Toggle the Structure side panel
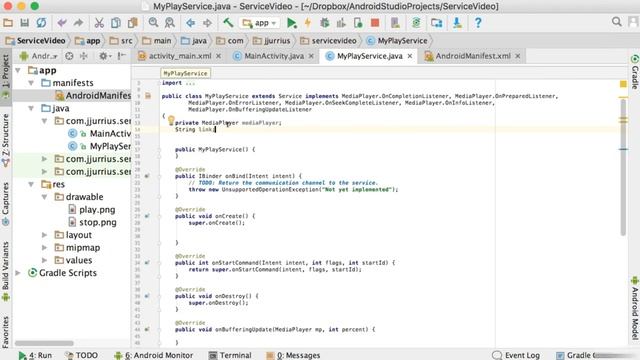The image size is (640, 360). click(x=6, y=140)
